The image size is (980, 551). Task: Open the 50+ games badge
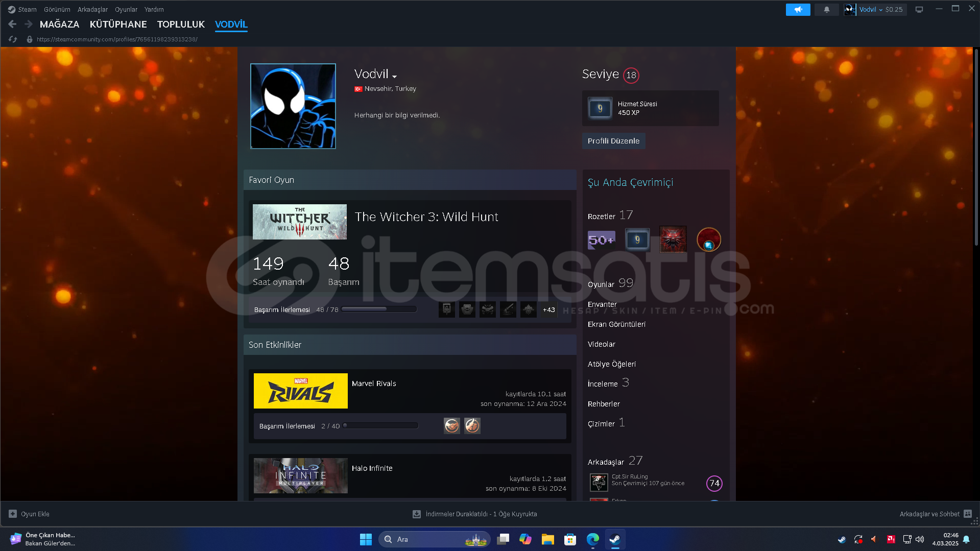click(x=601, y=239)
